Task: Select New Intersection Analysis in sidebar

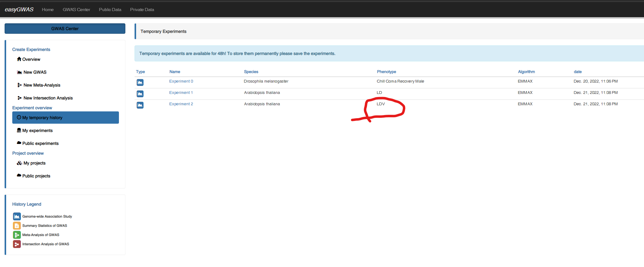Action: (x=48, y=98)
